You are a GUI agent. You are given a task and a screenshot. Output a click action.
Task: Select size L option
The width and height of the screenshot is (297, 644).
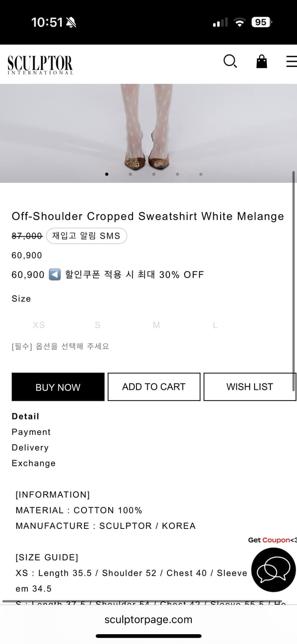215,325
